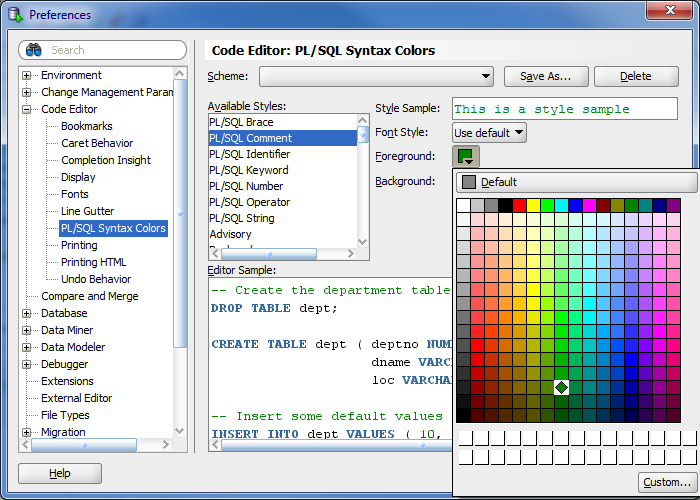This screenshot has height=500, width=700.
Task: Select Caret Behavior tree item
Action: tap(97, 143)
